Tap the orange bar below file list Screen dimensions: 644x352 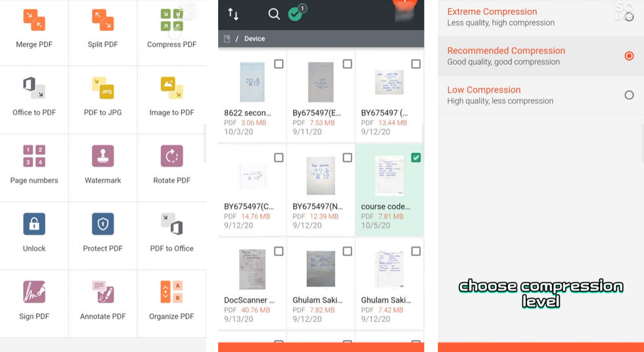click(321, 347)
